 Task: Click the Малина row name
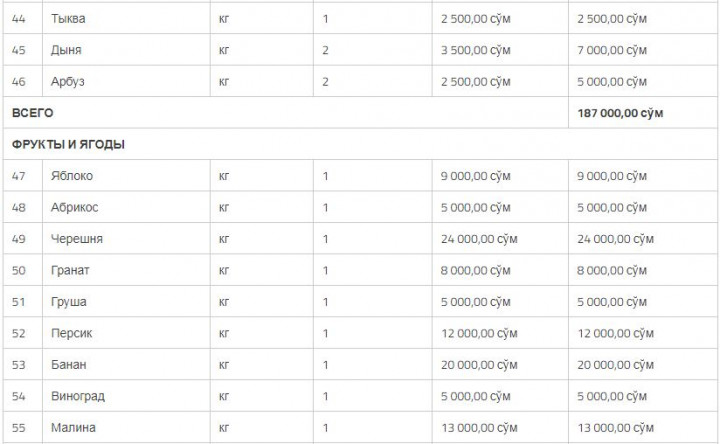[73, 428]
